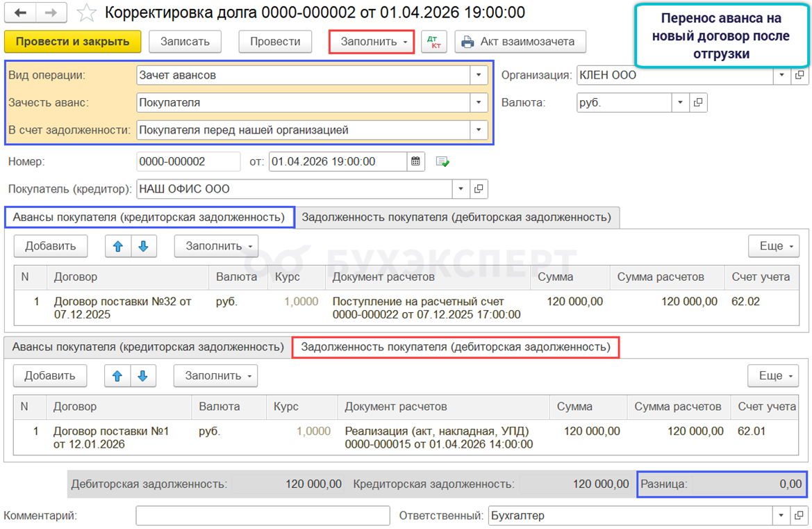Open КЛЕН ООО organization card icon

(x=799, y=75)
